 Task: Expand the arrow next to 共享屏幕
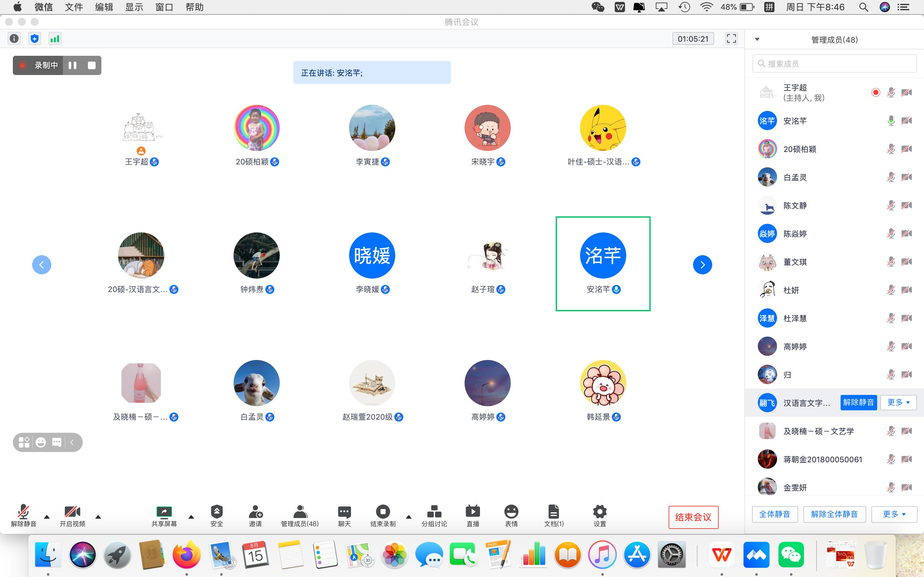point(191,517)
